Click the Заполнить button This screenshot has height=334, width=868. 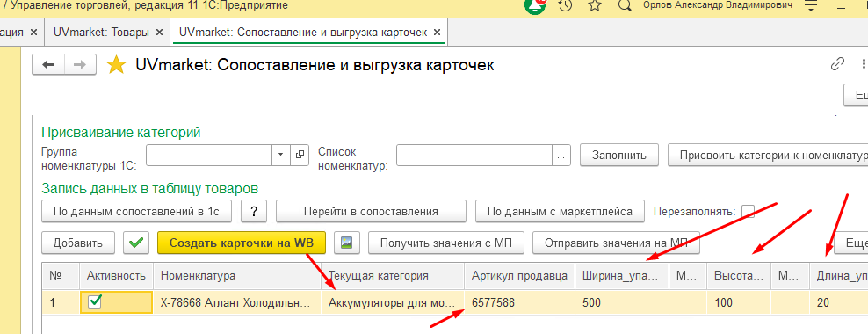point(619,155)
